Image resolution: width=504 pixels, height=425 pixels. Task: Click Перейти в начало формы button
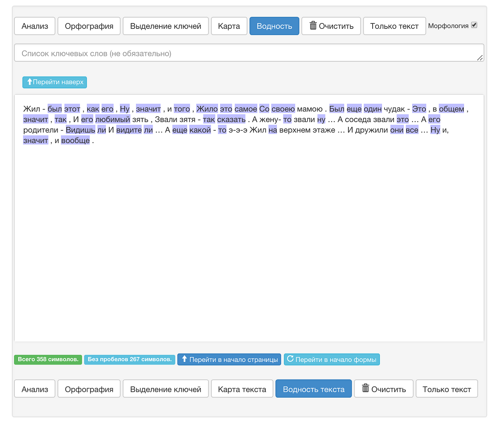[x=332, y=359]
